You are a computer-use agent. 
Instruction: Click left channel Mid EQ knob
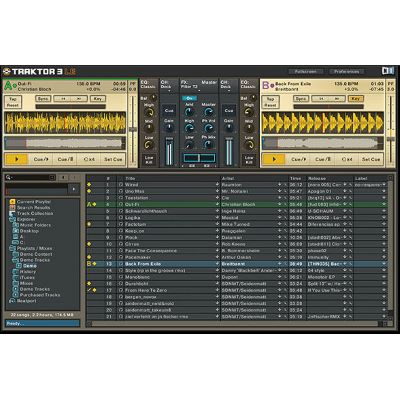tap(149, 128)
